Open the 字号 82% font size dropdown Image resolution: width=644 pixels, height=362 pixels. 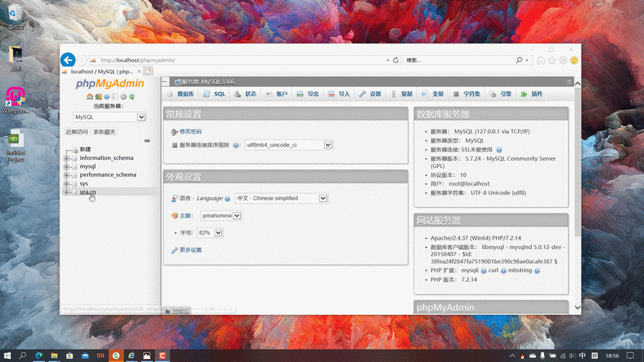tap(210, 232)
